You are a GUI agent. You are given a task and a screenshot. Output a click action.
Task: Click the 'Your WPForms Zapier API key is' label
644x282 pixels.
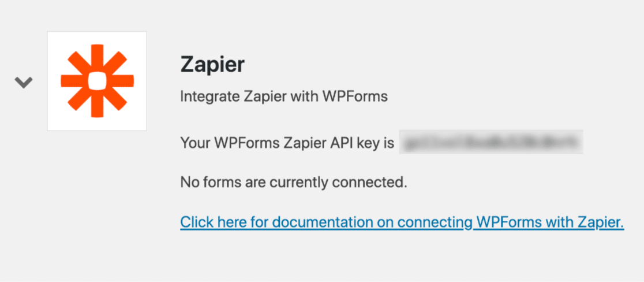click(287, 142)
